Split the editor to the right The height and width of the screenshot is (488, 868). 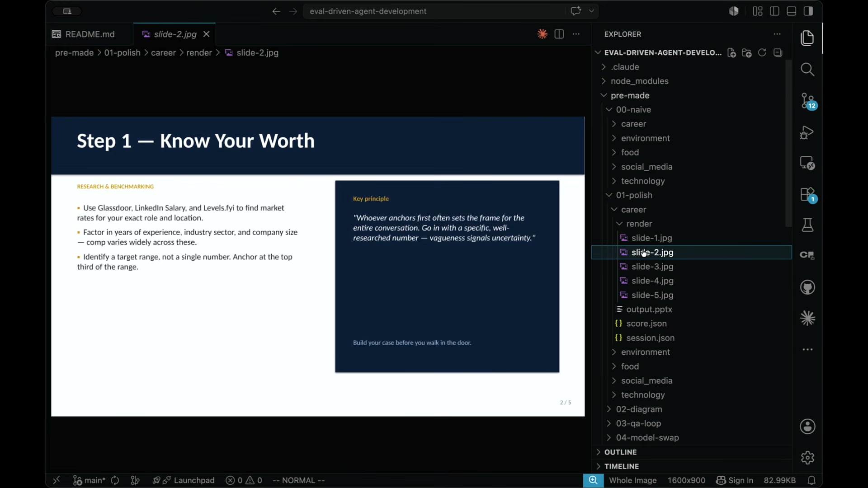click(559, 34)
